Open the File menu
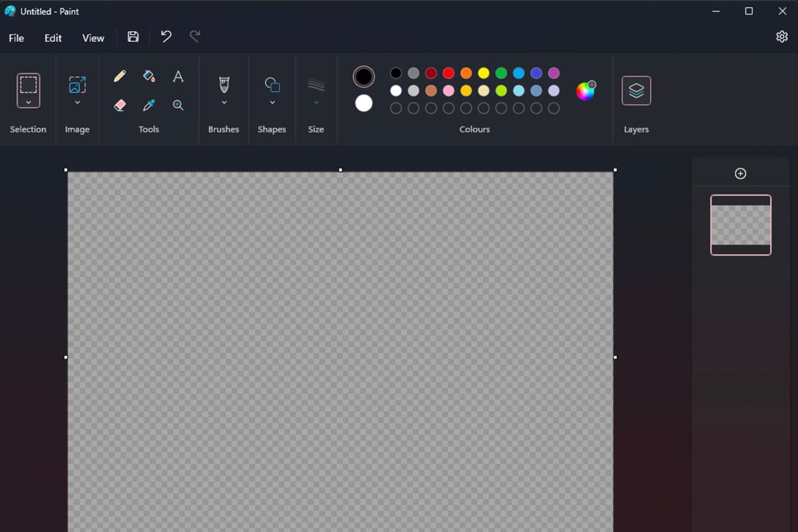Viewport: 798px width, 532px height. 15,37
